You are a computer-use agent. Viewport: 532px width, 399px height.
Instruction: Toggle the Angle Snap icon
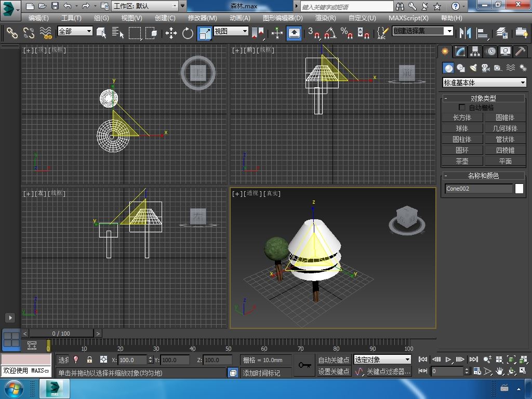click(x=330, y=33)
